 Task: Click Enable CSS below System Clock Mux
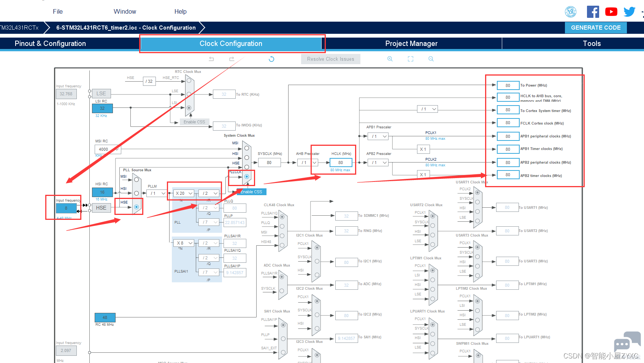click(x=251, y=192)
